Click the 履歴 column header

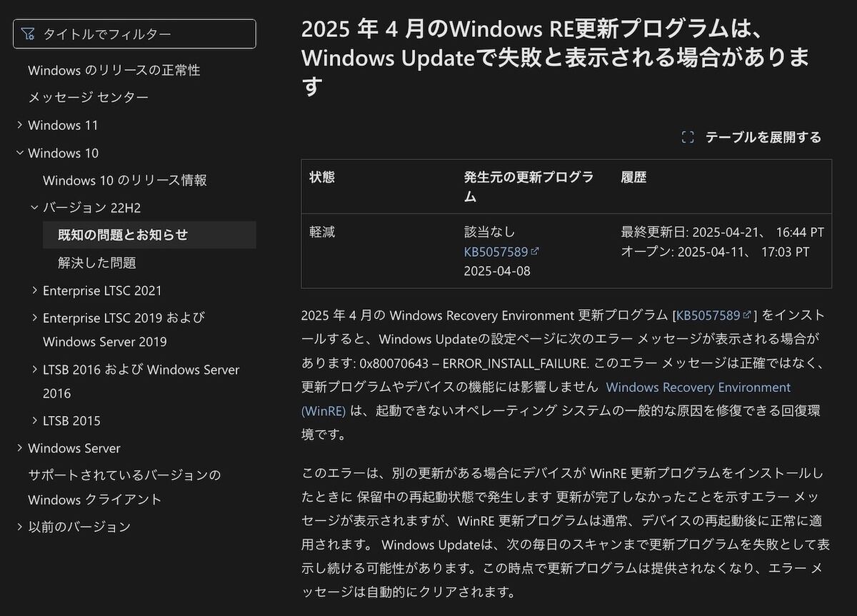pos(634,177)
